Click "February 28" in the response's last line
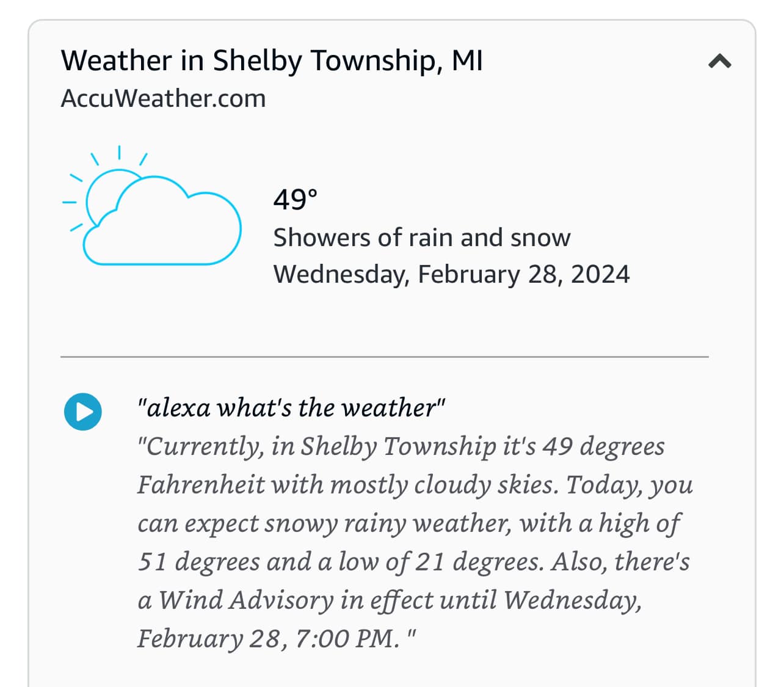This screenshot has width=784, height=687. point(212,639)
